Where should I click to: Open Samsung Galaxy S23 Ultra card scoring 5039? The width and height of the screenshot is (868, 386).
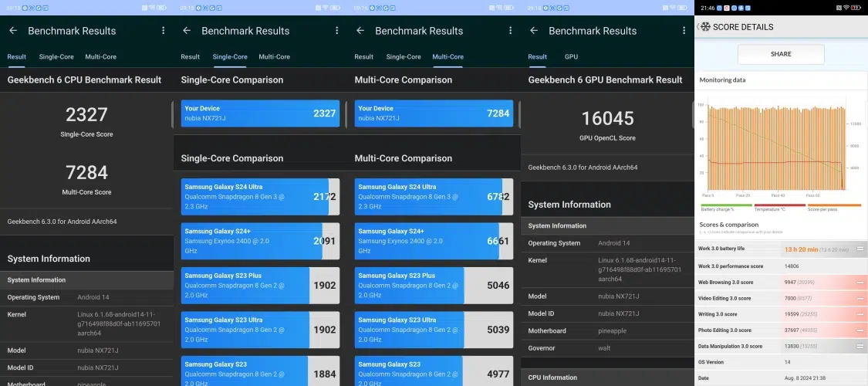(x=434, y=330)
